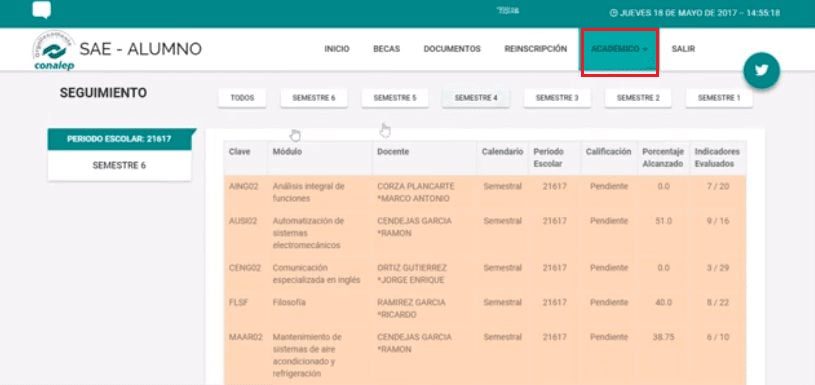Filter by SEMESTRE 6 button
815x385 pixels.
[x=314, y=98]
